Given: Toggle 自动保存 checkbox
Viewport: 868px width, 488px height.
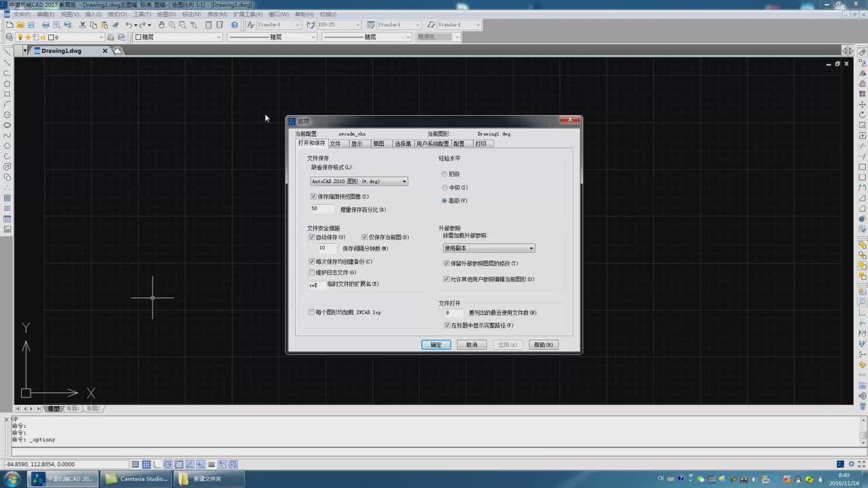Looking at the screenshot, I should (x=312, y=237).
